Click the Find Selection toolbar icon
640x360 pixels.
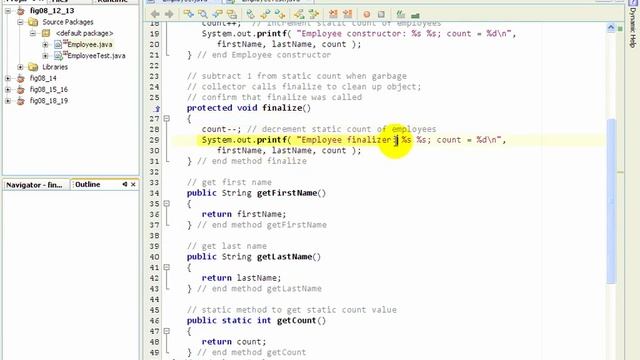tap(189, 14)
